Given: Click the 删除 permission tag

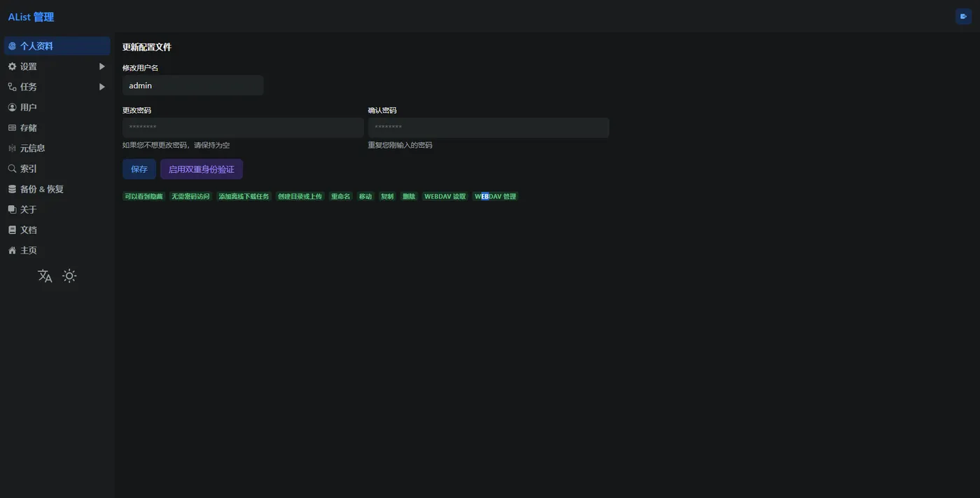Looking at the screenshot, I should (409, 197).
